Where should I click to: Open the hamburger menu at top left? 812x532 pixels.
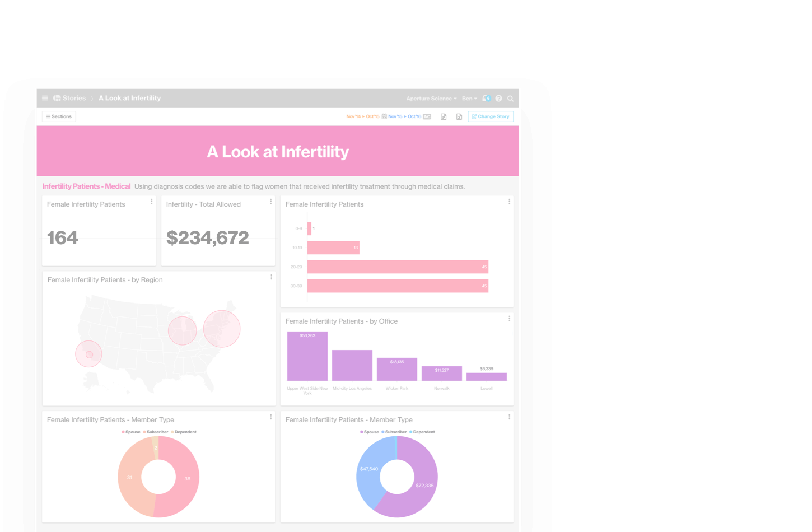pyautogui.click(x=44, y=98)
